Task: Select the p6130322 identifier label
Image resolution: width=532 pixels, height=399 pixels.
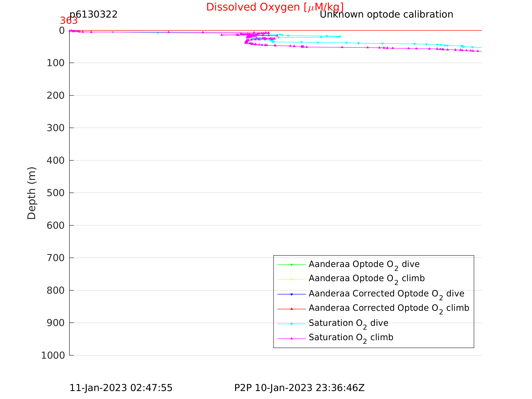Action: [93, 14]
